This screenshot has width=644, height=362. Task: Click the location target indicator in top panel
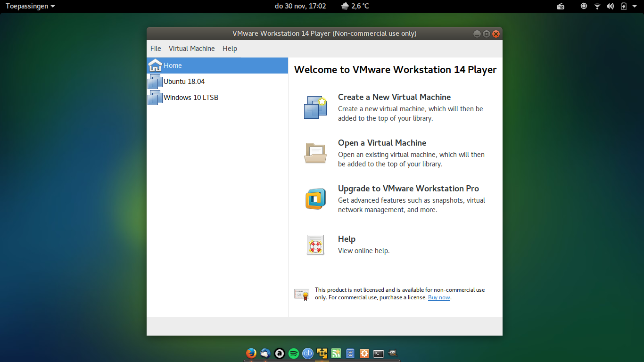(x=584, y=6)
